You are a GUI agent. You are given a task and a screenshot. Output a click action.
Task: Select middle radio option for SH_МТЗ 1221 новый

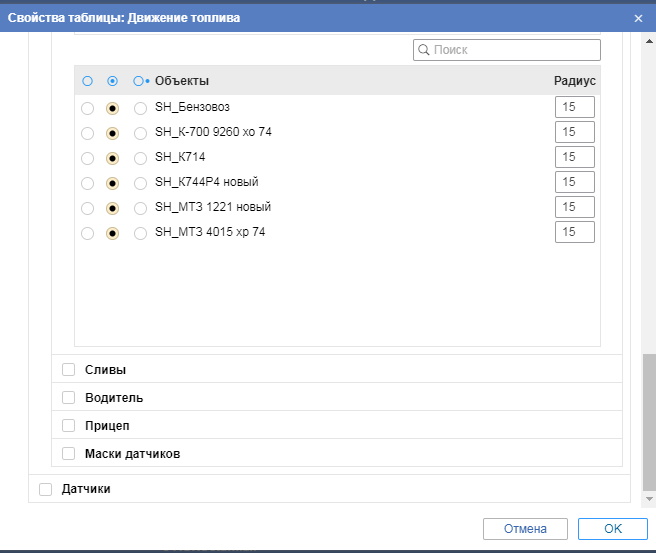(x=113, y=208)
